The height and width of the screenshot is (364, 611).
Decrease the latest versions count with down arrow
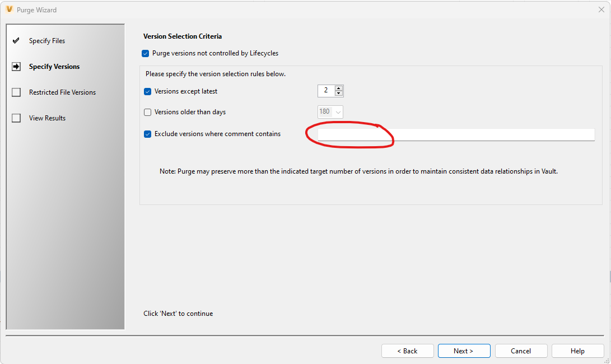338,93
